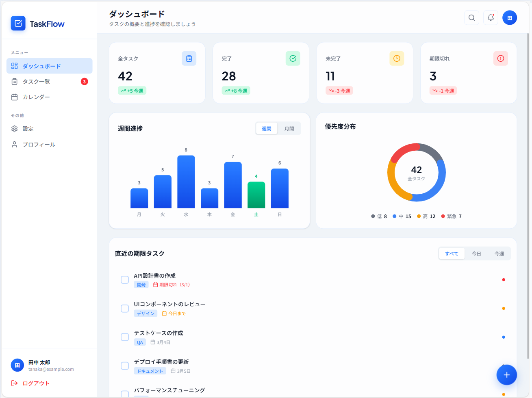The height and width of the screenshot is (398, 532).
Task: Open the search icon in header
Action: coord(471,17)
